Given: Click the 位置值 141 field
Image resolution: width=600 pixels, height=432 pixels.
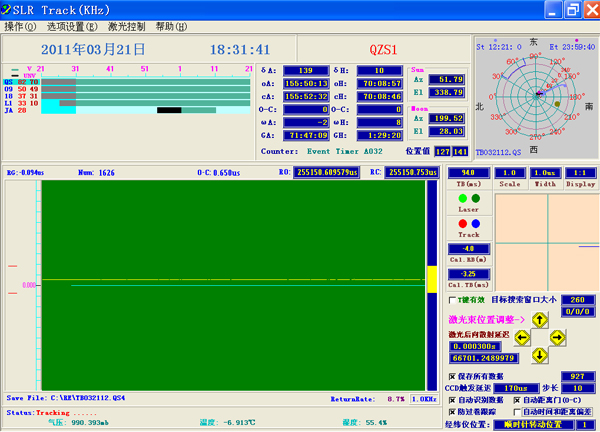Looking at the screenshot, I should click(460, 152).
